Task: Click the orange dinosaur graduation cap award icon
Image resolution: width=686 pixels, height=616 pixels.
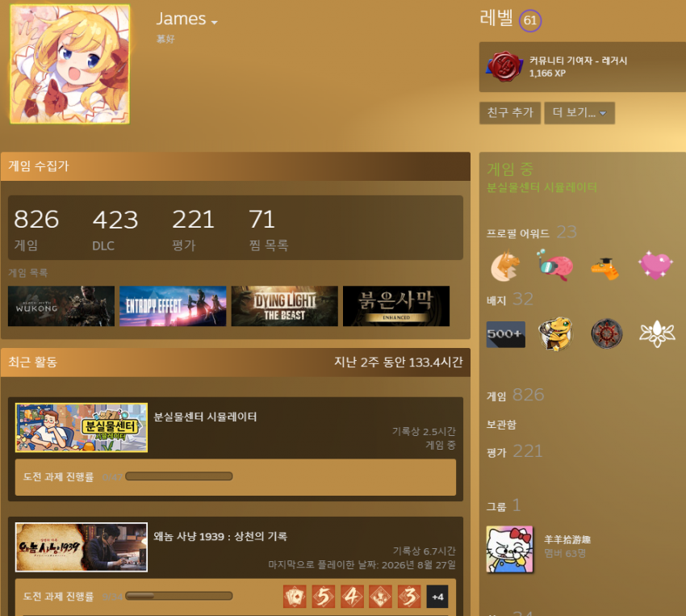Action: [x=605, y=268]
